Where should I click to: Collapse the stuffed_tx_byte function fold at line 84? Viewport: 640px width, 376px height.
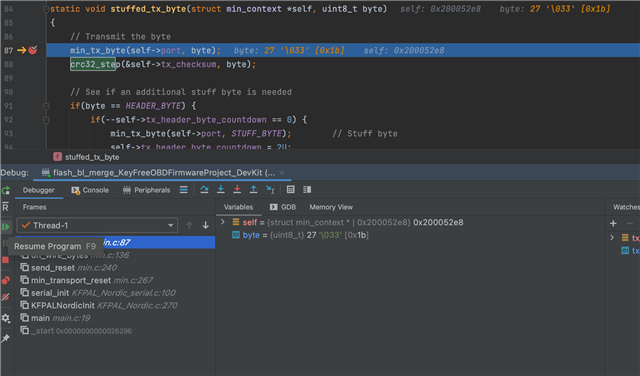(x=46, y=9)
